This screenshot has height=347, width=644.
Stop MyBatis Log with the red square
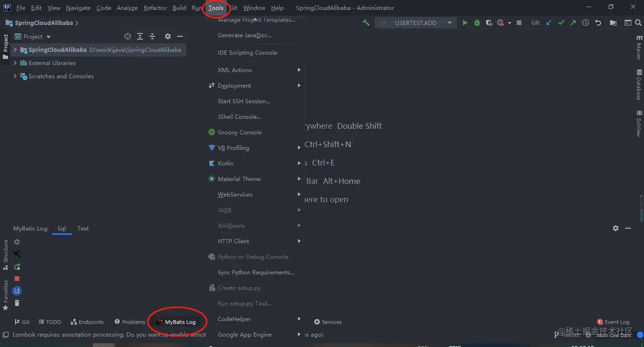[x=17, y=279]
